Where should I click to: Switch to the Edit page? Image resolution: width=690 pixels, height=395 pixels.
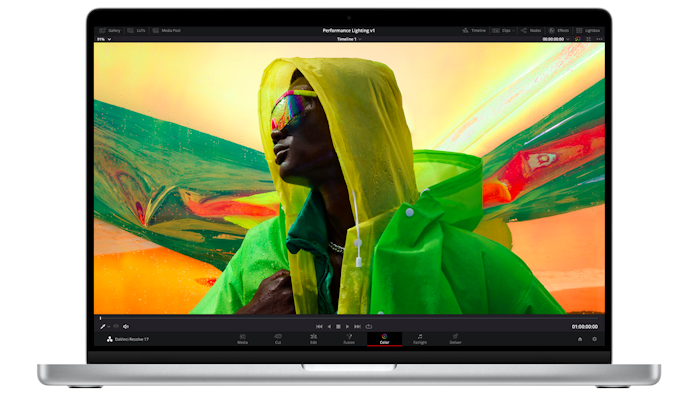coord(313,339)
